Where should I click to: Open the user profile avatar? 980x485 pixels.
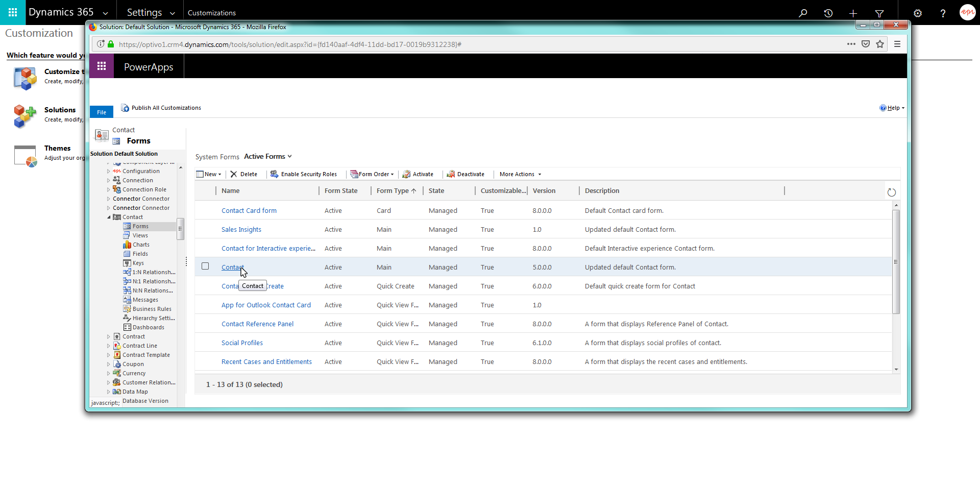tap(968, 12)
